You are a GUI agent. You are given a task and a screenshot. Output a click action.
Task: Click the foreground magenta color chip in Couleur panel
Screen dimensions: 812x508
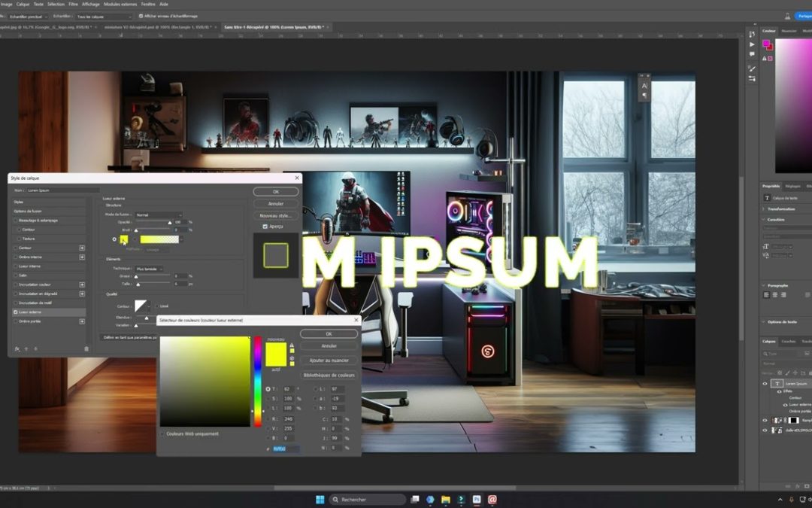[766, 44]
